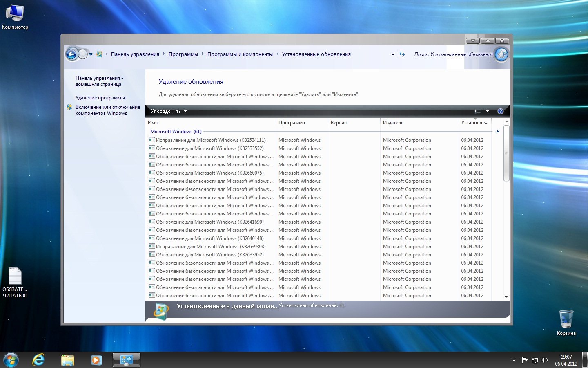Open Internet Explorer from the taskbar
Image resolution: width=588 pixels, height=368 pixels.
point(38,360)
